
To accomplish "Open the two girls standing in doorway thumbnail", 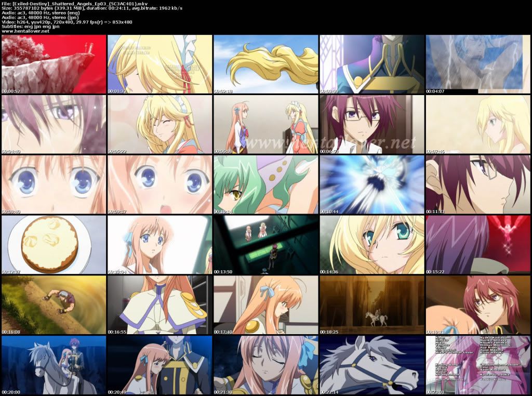I will coord(265,124).
